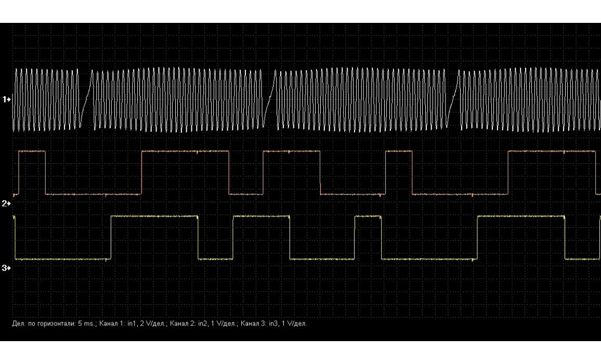Click the medium-width yellow pulse top
This screenshot has height=364, width=601.
(x=262, y=216)
